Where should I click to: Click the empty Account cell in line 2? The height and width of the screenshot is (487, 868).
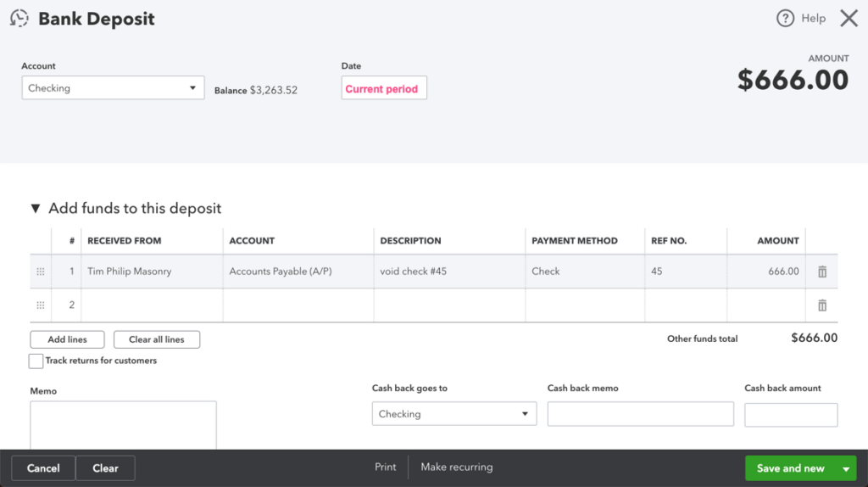[298, 305]
